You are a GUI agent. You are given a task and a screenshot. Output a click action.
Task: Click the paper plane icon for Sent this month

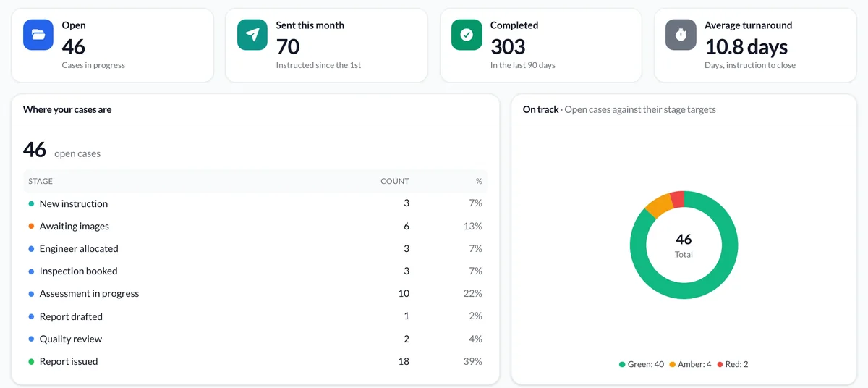tap(252, 35)
